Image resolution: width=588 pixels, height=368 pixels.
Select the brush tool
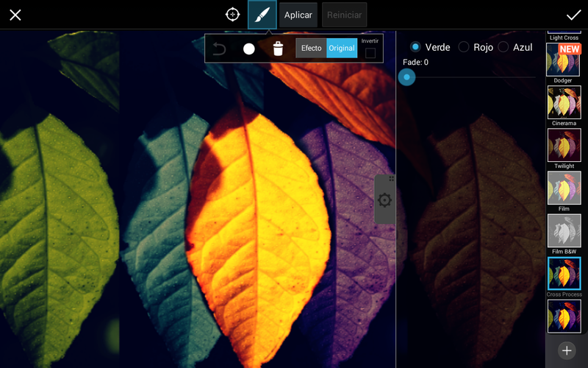262,15
